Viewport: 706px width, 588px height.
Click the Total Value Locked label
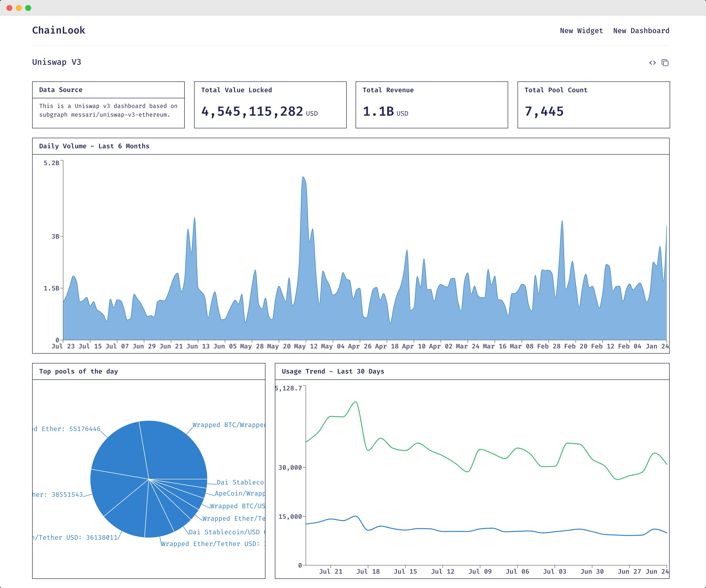tap(236, 90)
